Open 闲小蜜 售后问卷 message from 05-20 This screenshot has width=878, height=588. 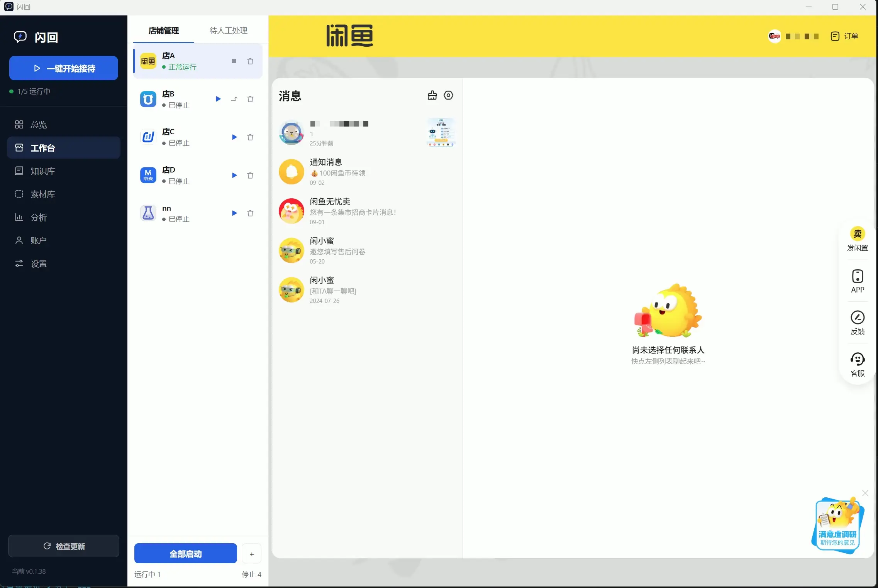pyautogui.click(x=367, y=251)
